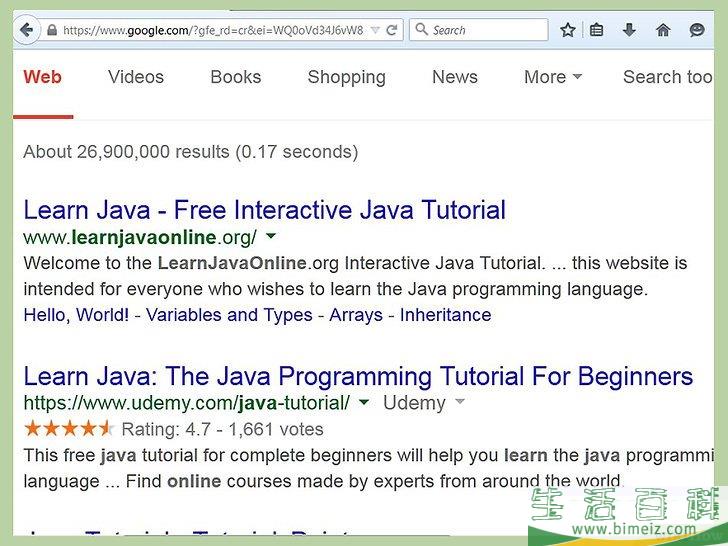Switch to the News tab
This screenshot has width=728, height=546.
455,77
